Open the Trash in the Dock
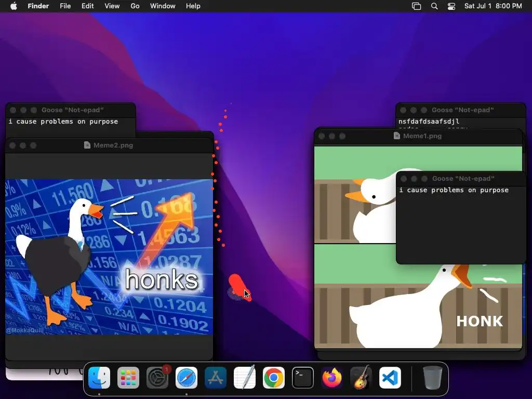Viewport: 532px width, 399px height. tap(433, 378)
